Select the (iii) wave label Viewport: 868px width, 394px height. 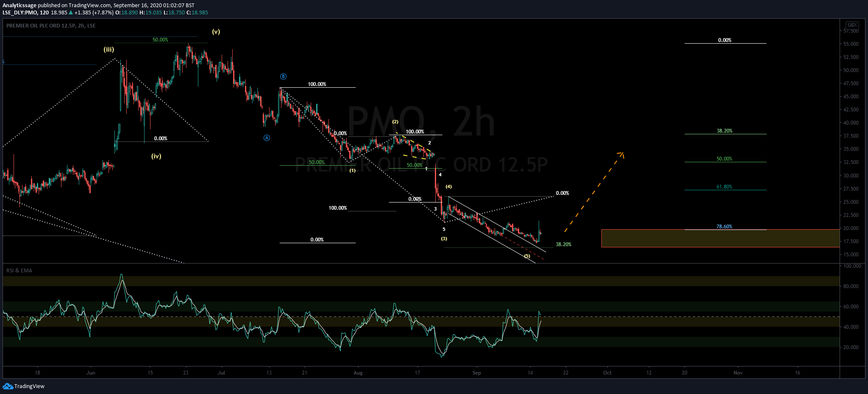109,50
